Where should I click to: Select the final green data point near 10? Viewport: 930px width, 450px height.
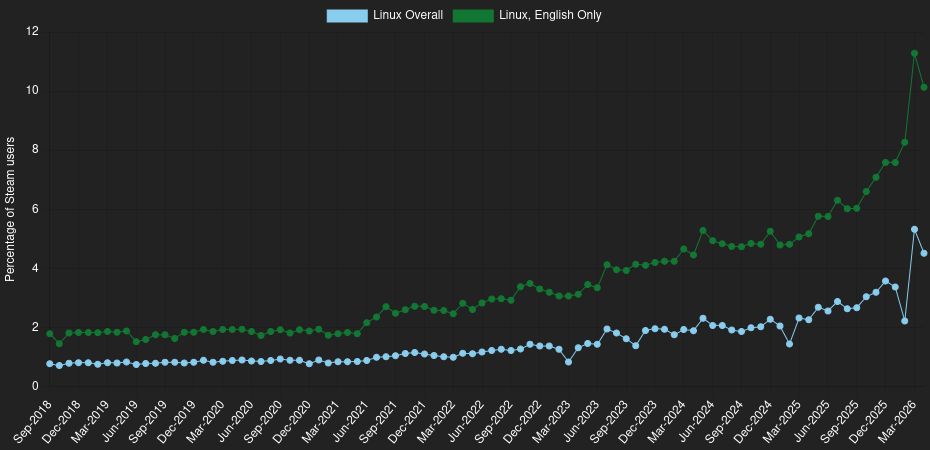point(924,87)
